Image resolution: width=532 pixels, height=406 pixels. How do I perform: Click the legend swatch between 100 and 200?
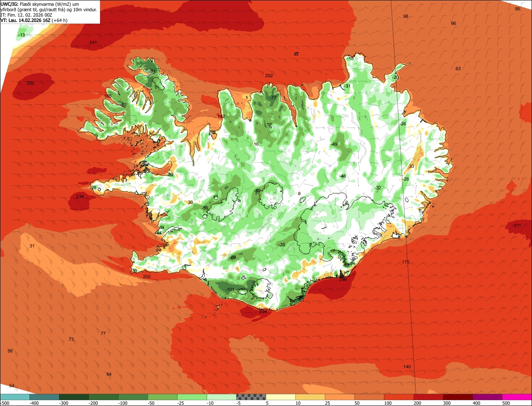coord(399,397)
